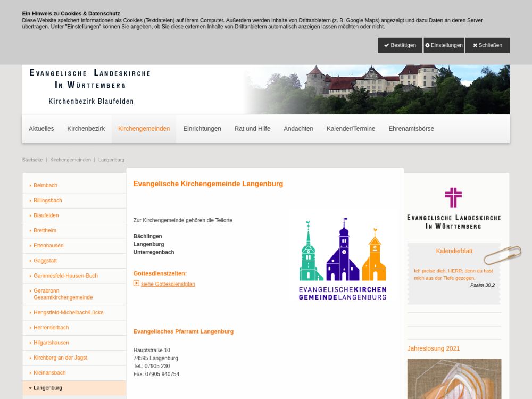Select Kirchengemeinden in the navigation bar
Viewport: 532px width, 399px height.
coord(144,129)
